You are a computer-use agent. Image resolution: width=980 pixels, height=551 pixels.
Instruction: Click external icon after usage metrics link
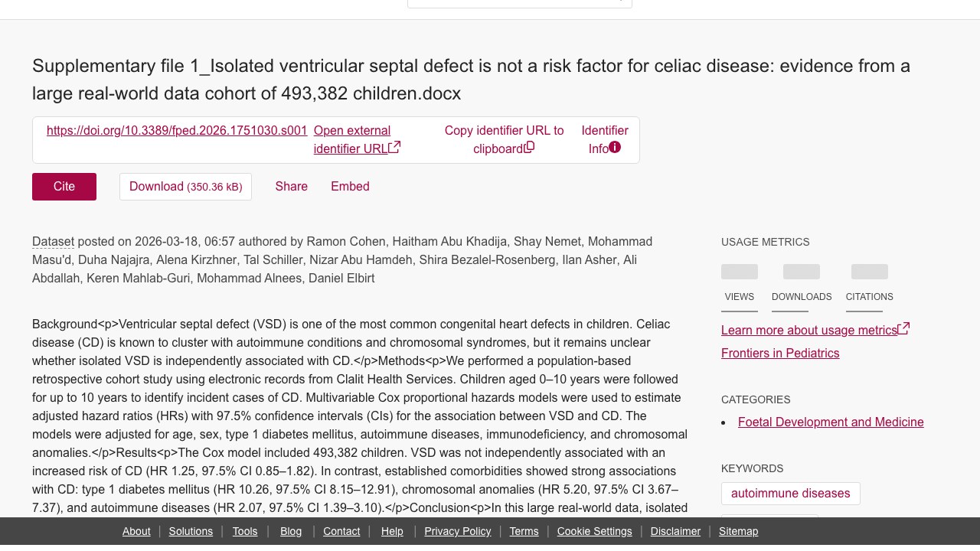[903, 328]
